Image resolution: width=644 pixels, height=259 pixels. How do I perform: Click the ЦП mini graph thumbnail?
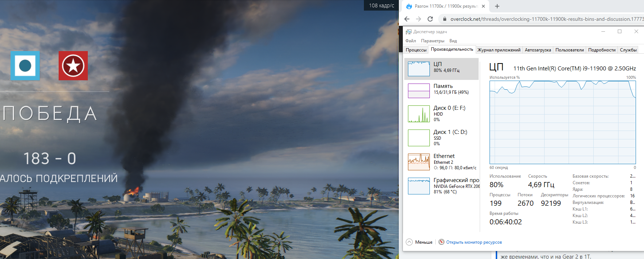point(419,69)
